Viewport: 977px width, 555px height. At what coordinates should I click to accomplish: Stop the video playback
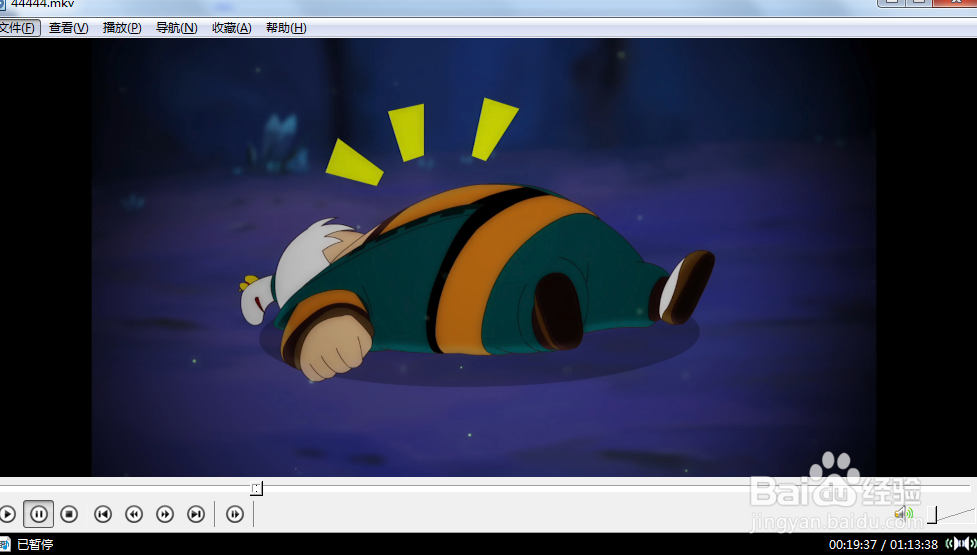pyautogui.click(x=69, y=515)
